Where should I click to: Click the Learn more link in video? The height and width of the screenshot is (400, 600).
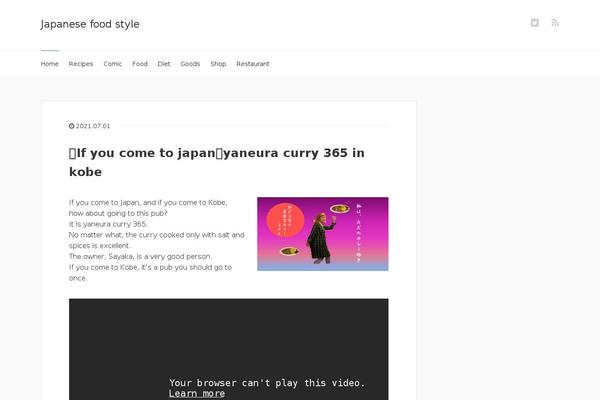click(x=197, y=393)
